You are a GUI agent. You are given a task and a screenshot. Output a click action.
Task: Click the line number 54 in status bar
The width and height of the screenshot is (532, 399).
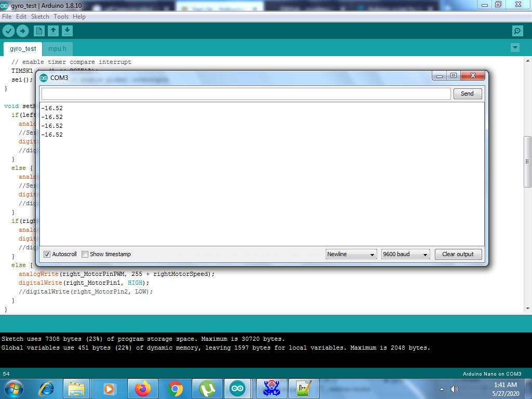(6, 374)
